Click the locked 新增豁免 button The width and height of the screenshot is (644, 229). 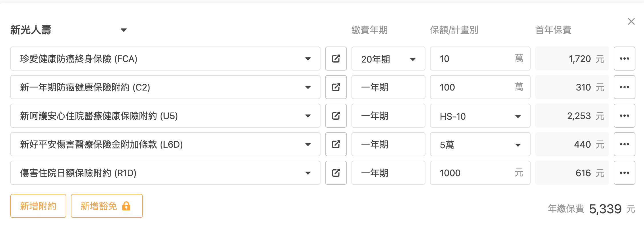[107, 206]
